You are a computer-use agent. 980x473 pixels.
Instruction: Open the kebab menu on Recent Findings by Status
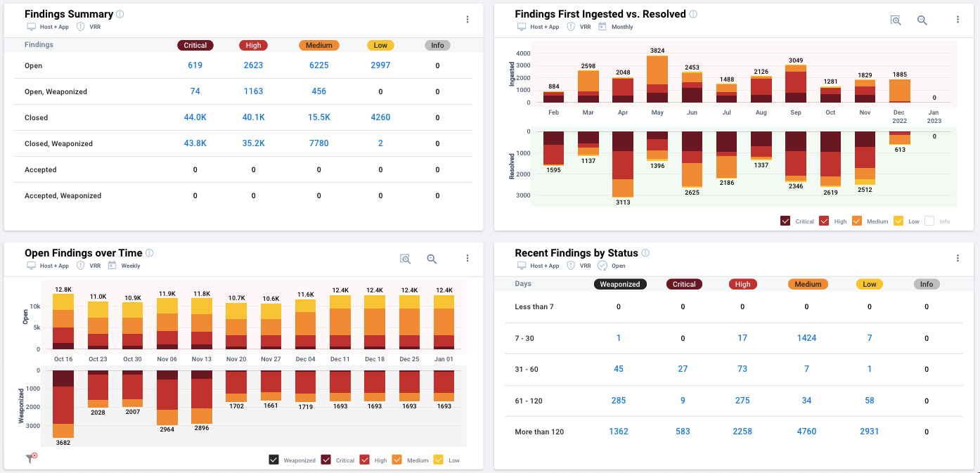(x=958, y=258)
